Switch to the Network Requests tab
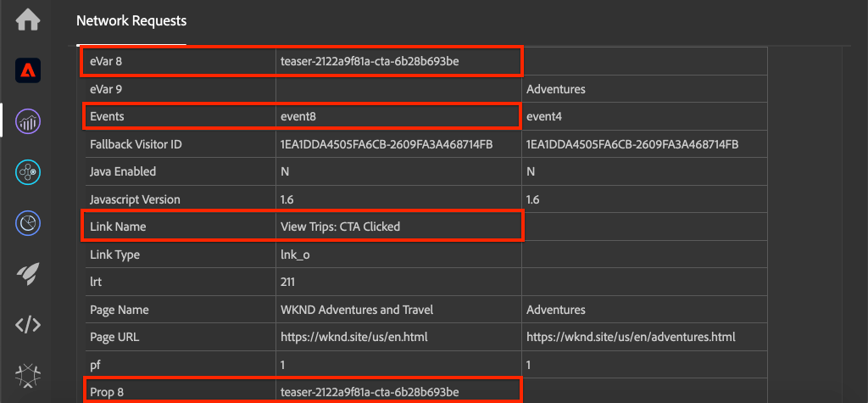The height and width of the screenshot is (403, 868). (131, 21)
